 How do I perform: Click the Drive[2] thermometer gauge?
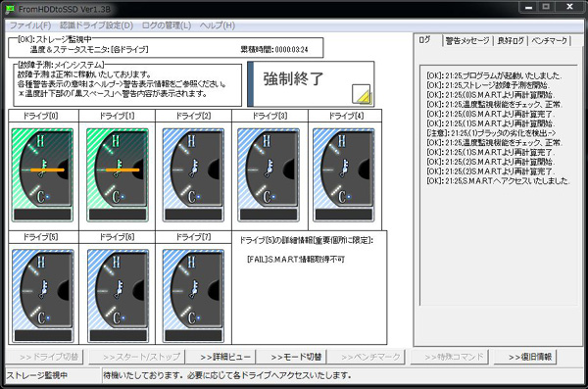193,174
